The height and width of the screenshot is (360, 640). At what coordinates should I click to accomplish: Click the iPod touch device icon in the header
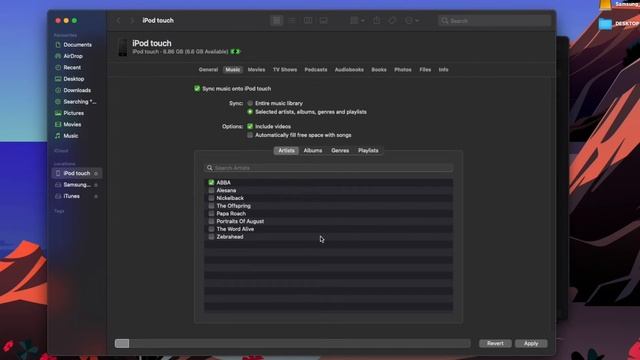pos(123,47)
